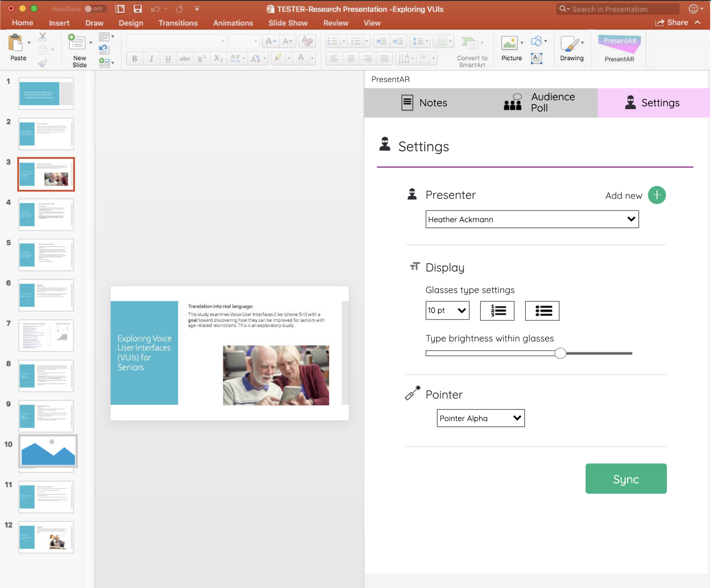Open the Slide Show ribbon tab
Viewport: 711px width, 588px height.
click(x=288, y=23)
